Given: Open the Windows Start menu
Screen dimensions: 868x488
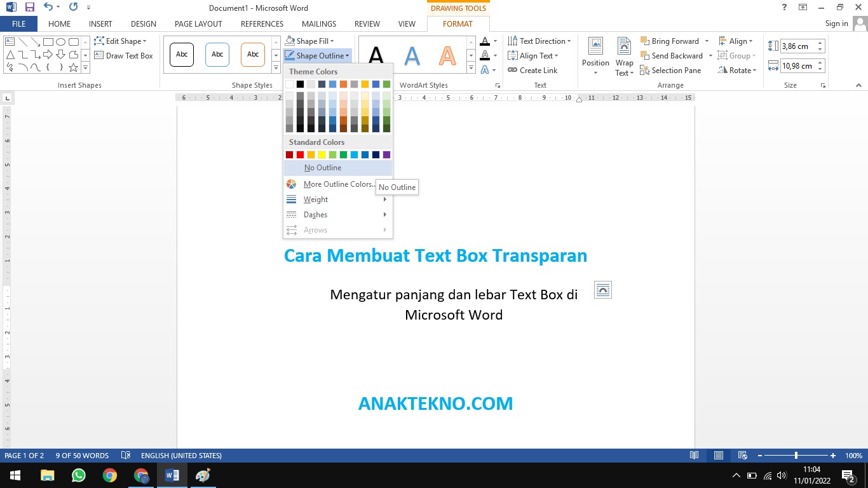Looking at the screenshot, I should [14, 475].
